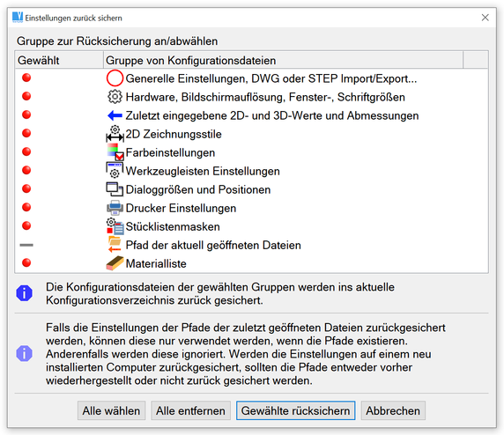Screen dimensions: 504x435
Task: Click the Farbeinstellungen color palette icon
Action: [x=115, y=152]
